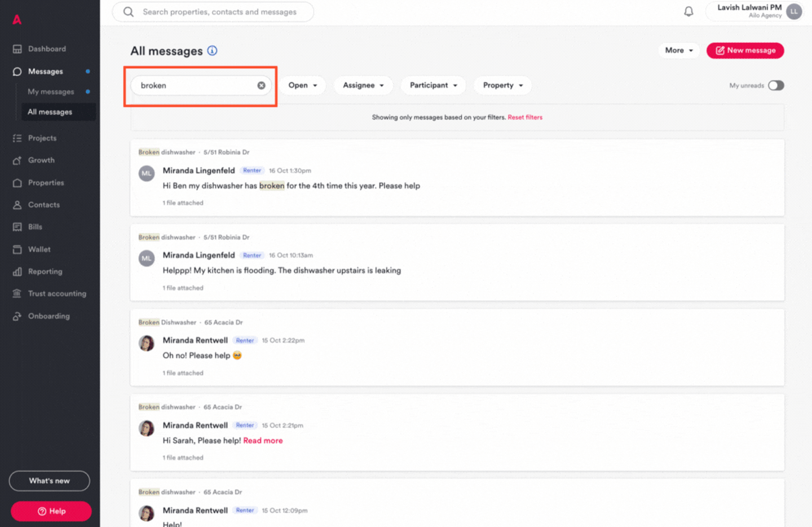The image size is (812, 527).
Task: Click '1 file attached' under flooding message
Action: point(183,288)
